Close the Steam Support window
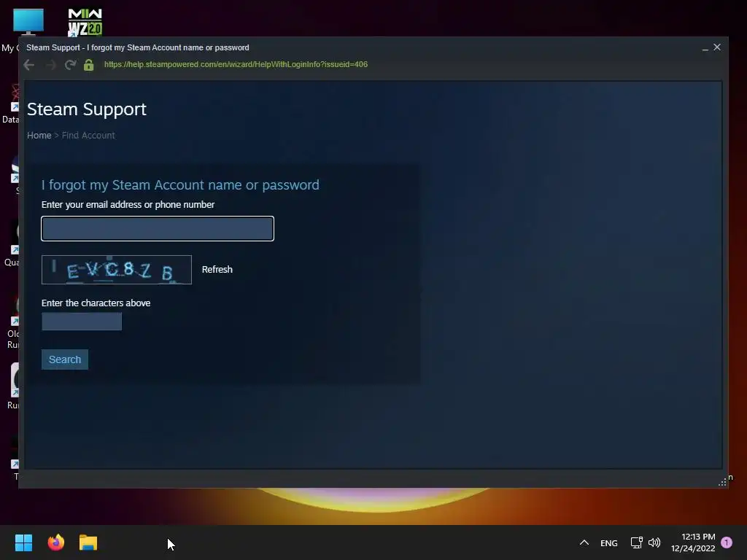747x560 pixels. click(x=717, y=47)
